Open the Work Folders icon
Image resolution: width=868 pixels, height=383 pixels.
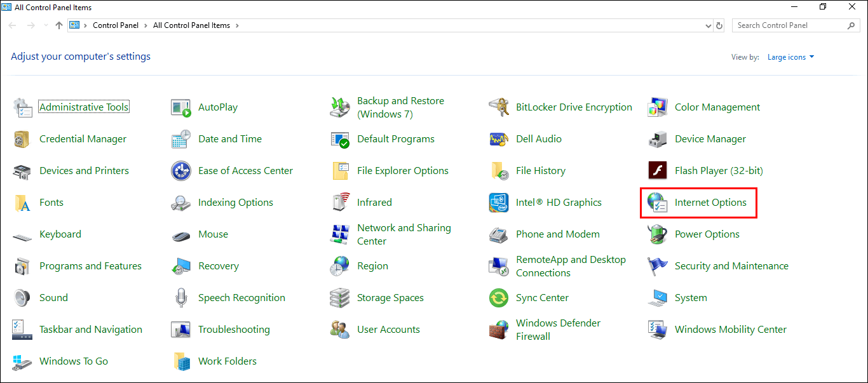pyautogui.click(x=181, y=361)
